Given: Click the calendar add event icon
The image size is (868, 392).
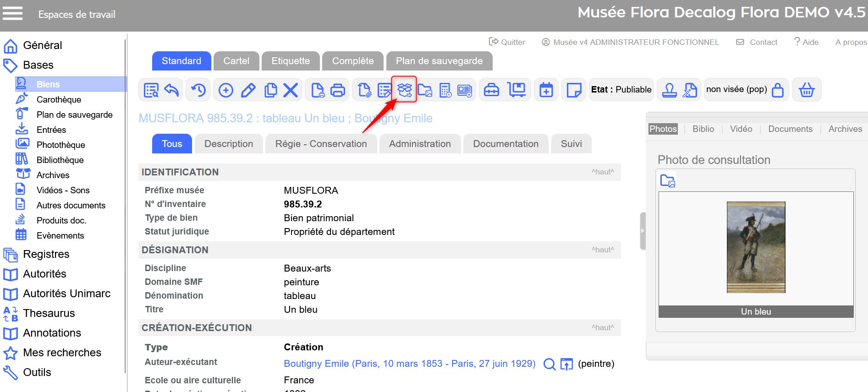Looking at the screenshot, I should 546,90.
